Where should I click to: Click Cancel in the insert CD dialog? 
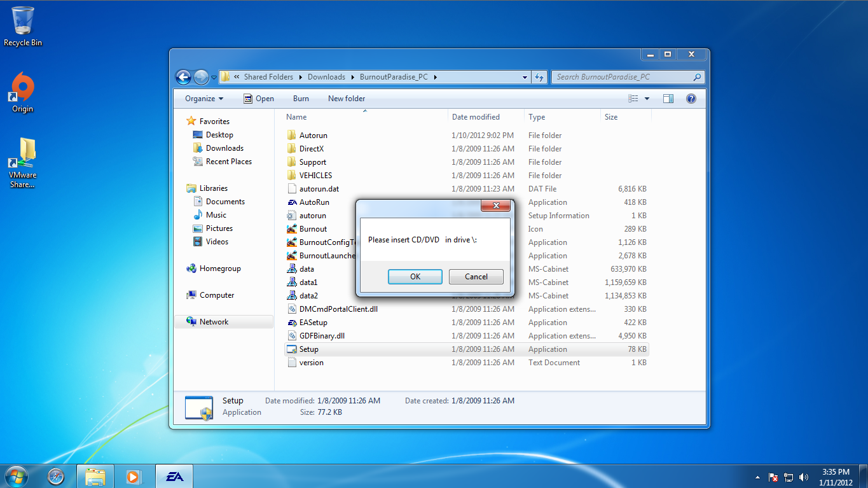click(476, 277)
